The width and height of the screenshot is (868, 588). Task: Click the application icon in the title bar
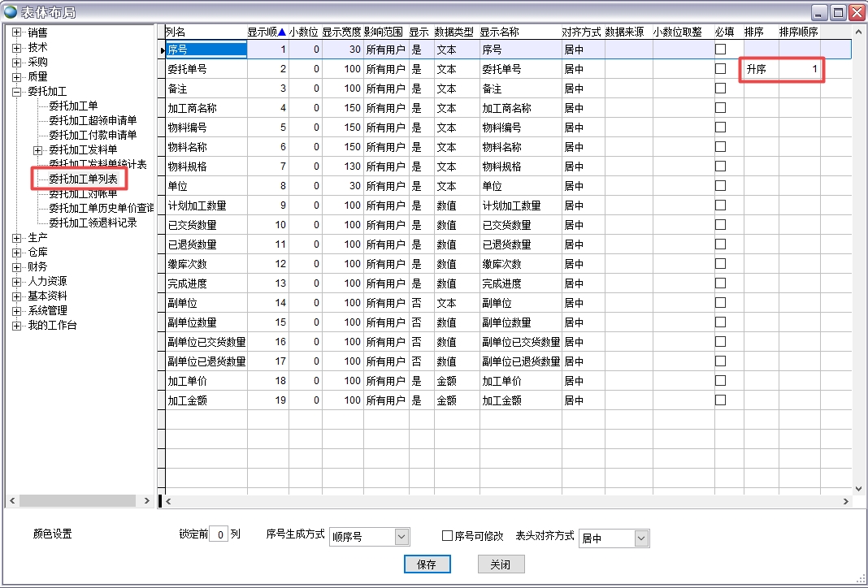click(x=11, y=11)
